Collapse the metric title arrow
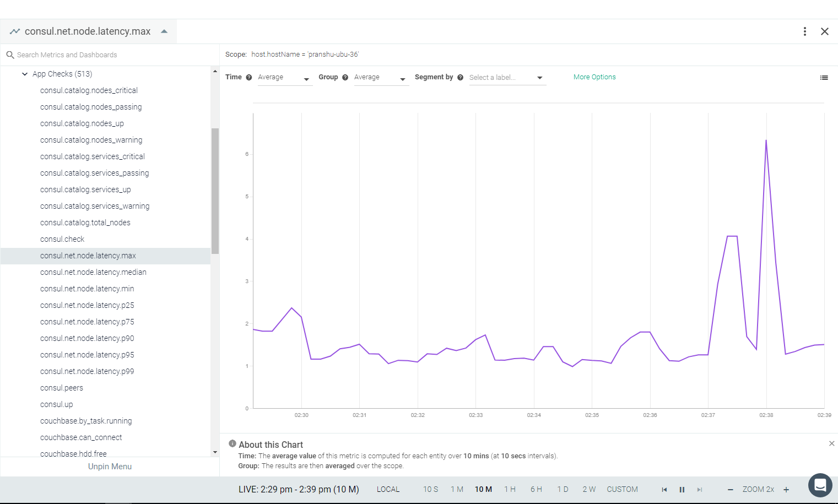Image resolution: width=838 pixels, height=504 pixels. tap(164, 31)
